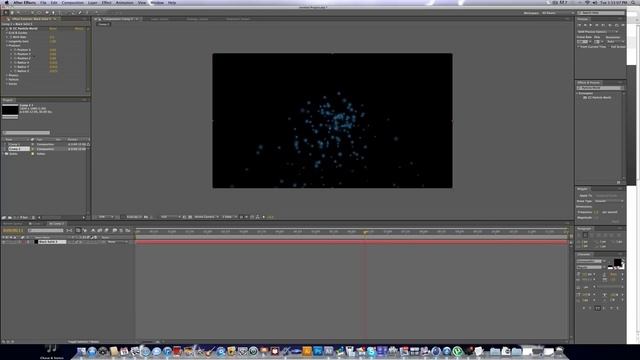Open composition mini-flowchart in timeline
640x360 pixels.
pyautogui.click(x=69, y=231)
